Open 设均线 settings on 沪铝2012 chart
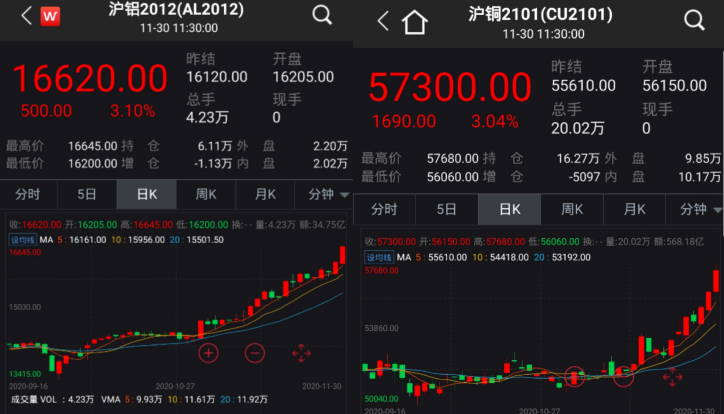This screenshot has height=414, width=724. [x=23, y=240]
